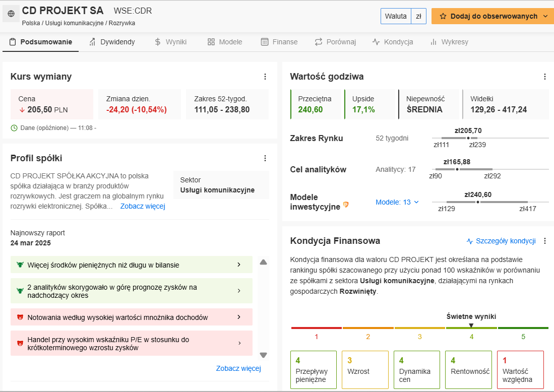
Task: Select the Modele tab
Action: (225, 42)
